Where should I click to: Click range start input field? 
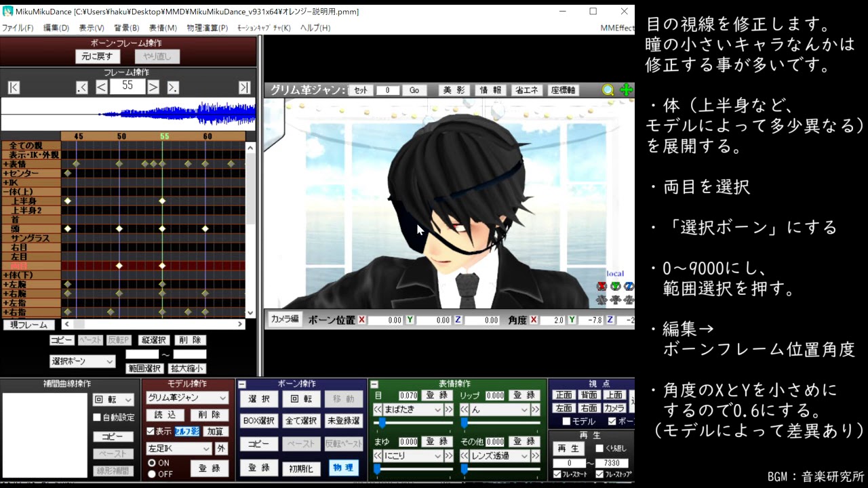pyautogui.click(x=142, y=354)
